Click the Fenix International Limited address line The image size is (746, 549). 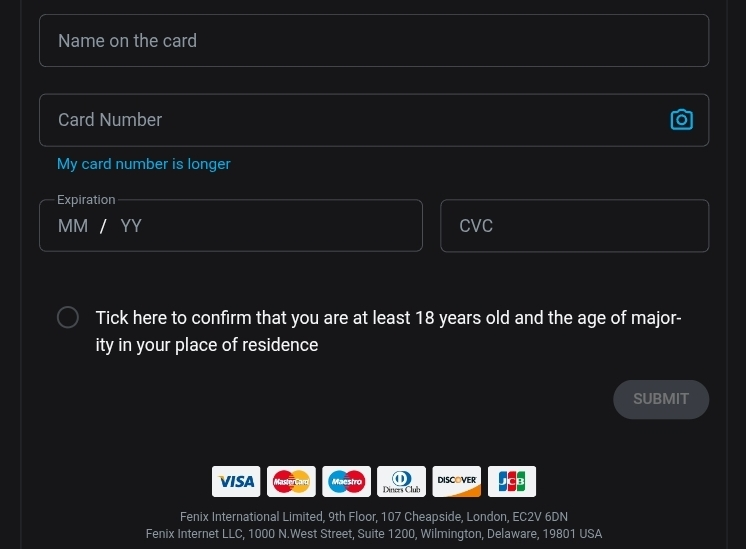[373, 517]
